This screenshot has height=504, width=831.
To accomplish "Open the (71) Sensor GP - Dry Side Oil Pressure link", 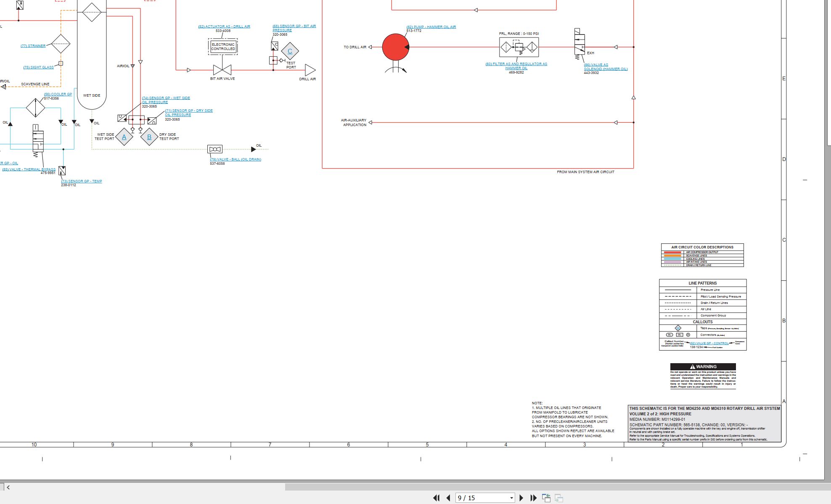I will pyautogui.click(x=189, y=113).
